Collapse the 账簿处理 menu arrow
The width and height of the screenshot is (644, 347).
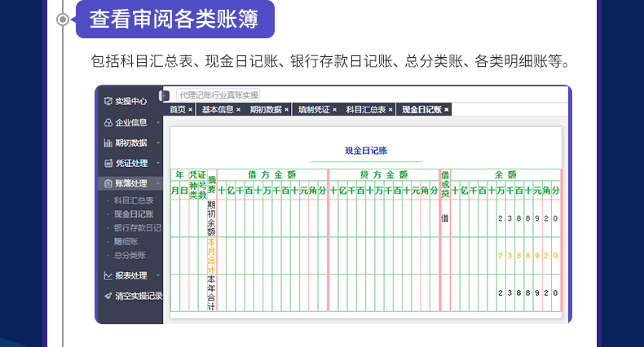pos(158,183)
